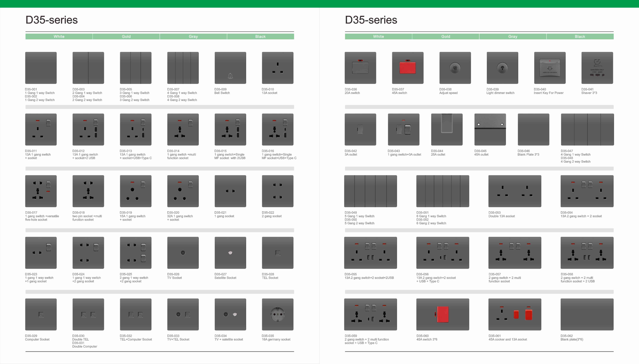Open the D35-009 Bell Switch product image
The image size is (639, 364).
pyautogui.click(x=230, y=68)
